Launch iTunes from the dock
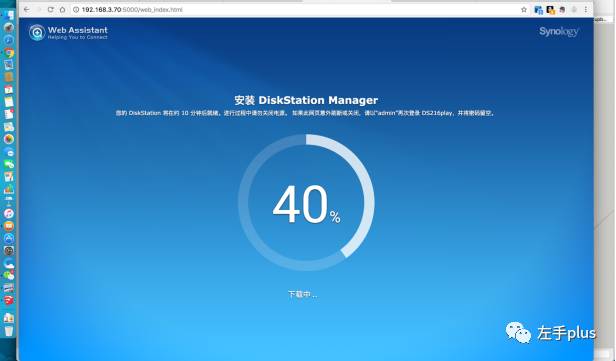The height and width of the screenshot is (361, 616). tap(9, 213)
